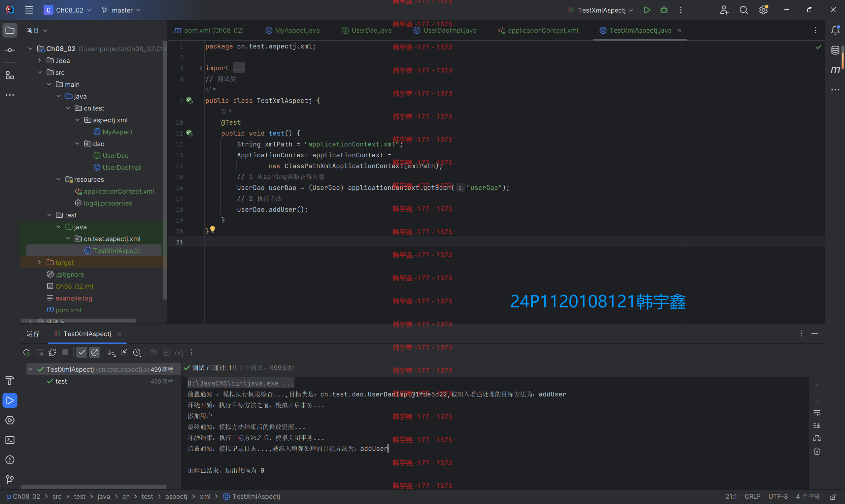Open the Database tool window icon
845x504 pixels.
click(x=835, y=50)
